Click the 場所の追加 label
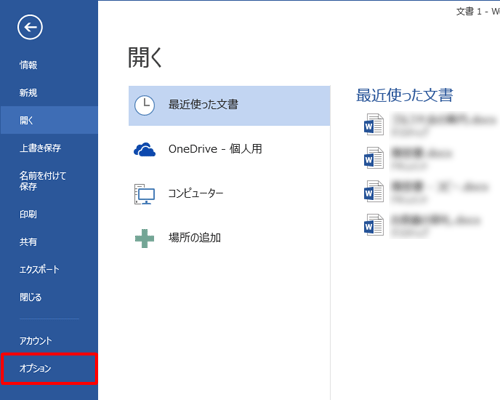 coord(195,238)
